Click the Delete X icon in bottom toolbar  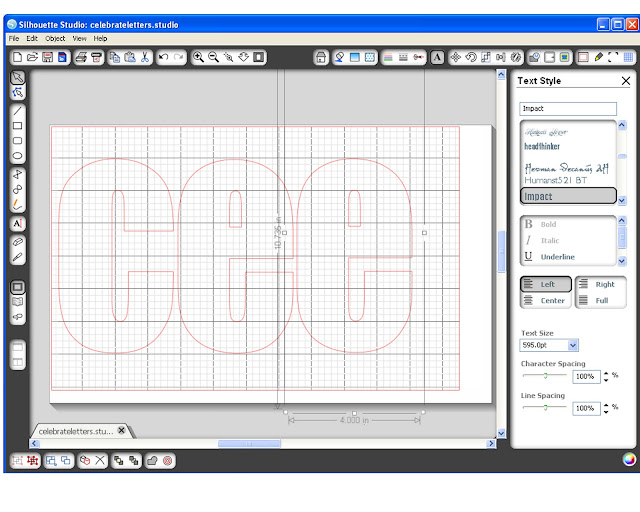point(100,461)
